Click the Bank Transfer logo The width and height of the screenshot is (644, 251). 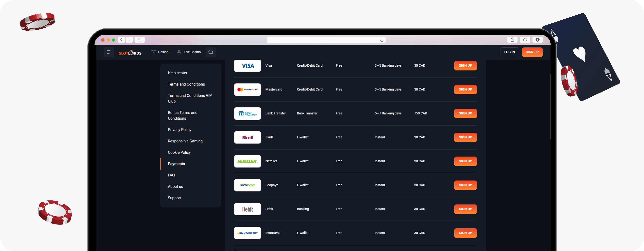point(247,113)
